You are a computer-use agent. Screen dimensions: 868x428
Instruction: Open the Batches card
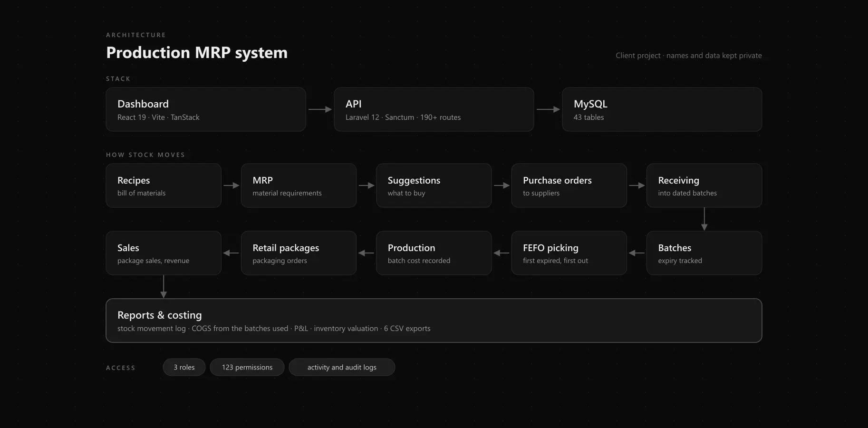(704, 253)
